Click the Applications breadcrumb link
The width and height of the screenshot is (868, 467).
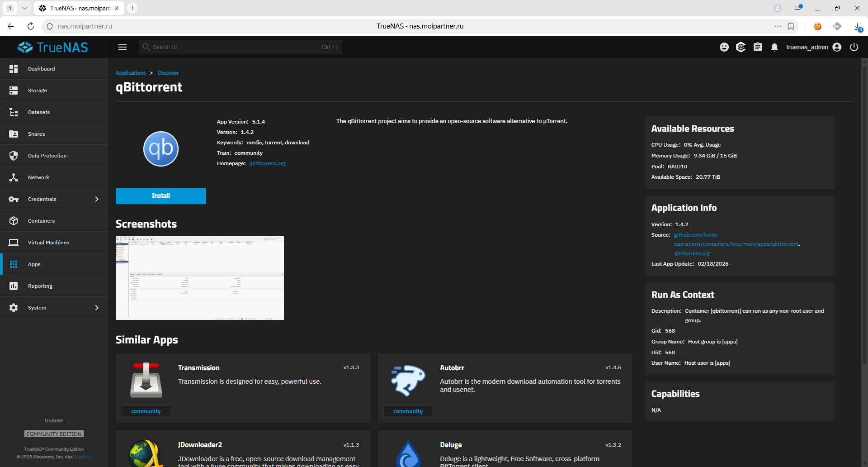(x=131, y=73)
